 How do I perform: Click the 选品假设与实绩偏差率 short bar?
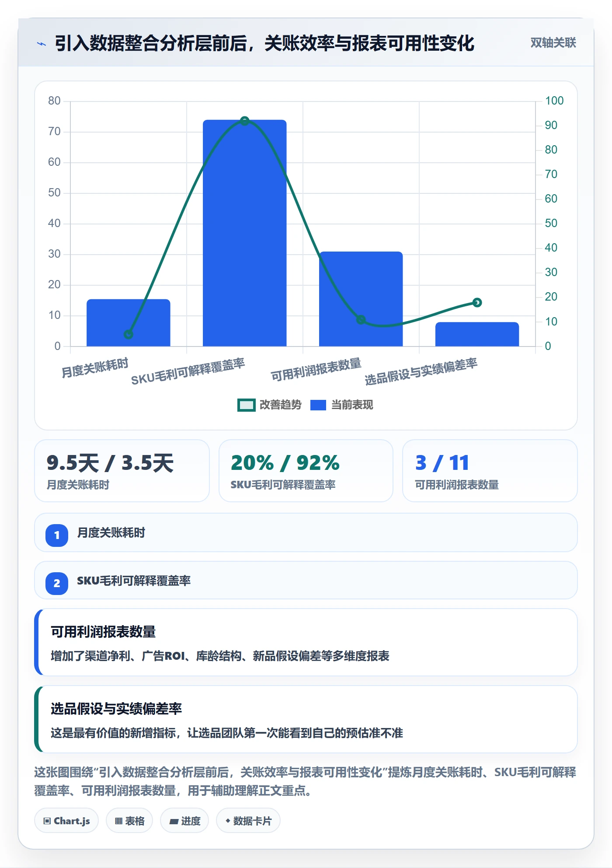click(x=477, y=334)
